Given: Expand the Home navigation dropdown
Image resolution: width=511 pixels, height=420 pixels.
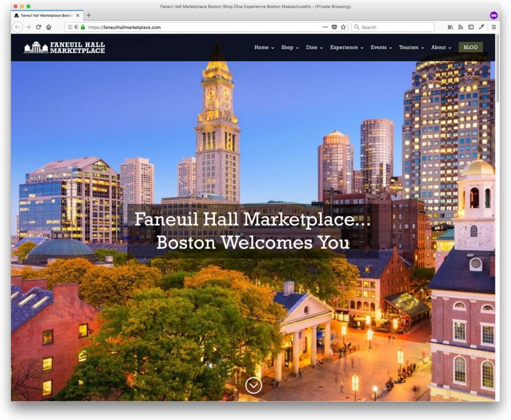Looking at the screenshot, I should [x=264, y=47].
